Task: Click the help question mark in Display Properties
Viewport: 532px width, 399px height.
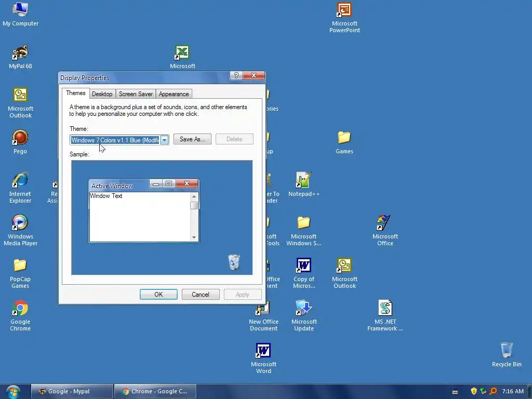Action: coord(236,75)
